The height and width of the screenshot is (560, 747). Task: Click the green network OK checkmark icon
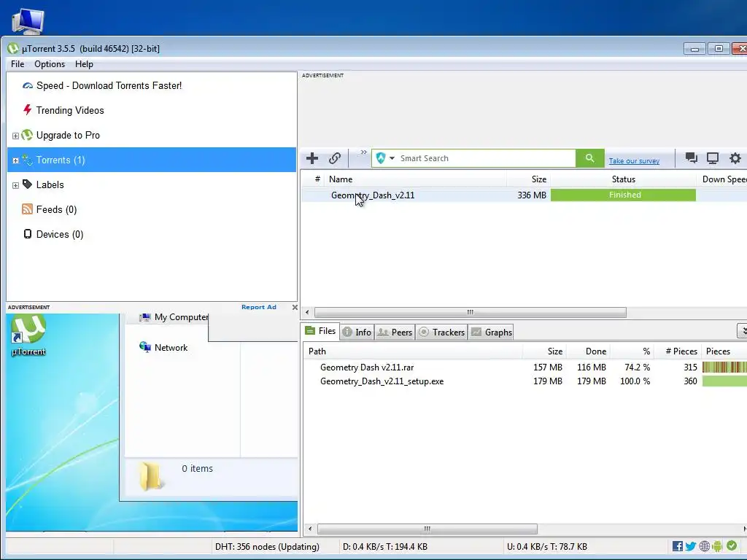coord(732,545)
